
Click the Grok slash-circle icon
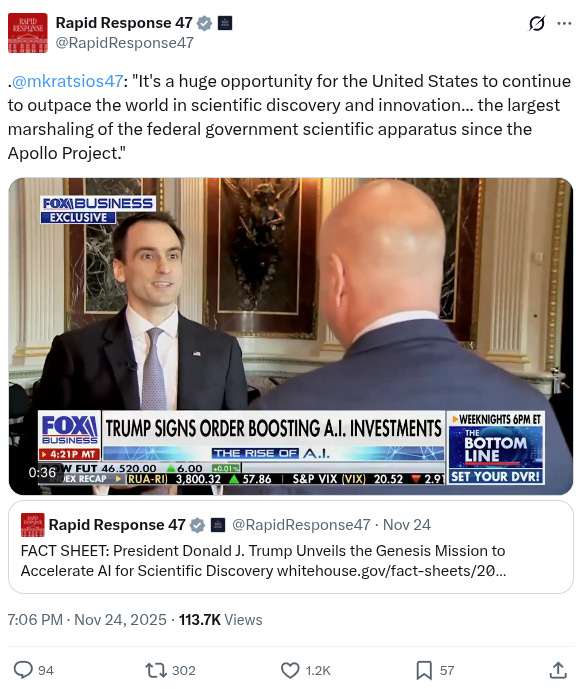coord(537,23)
